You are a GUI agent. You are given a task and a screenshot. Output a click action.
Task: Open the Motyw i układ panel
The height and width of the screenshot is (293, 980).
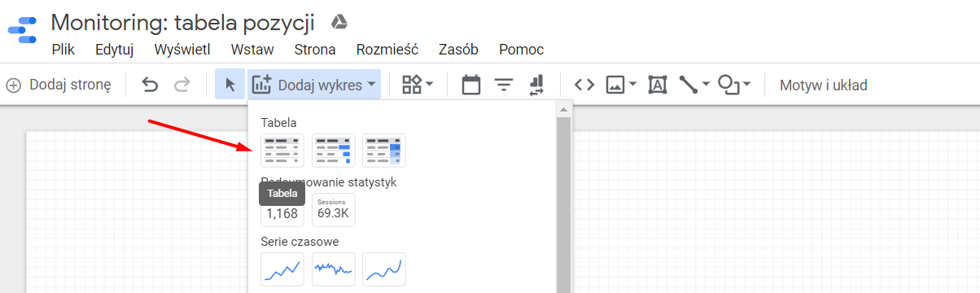click(824, 85)
